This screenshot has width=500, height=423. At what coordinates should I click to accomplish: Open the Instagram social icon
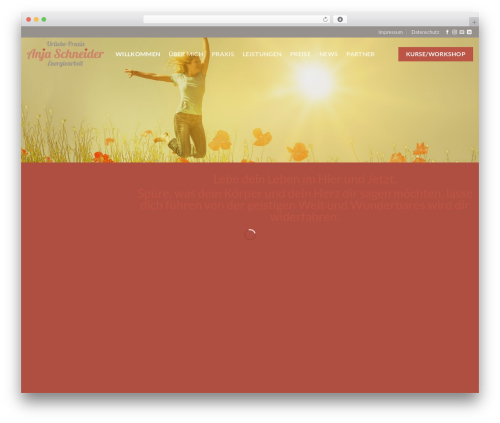454,32
